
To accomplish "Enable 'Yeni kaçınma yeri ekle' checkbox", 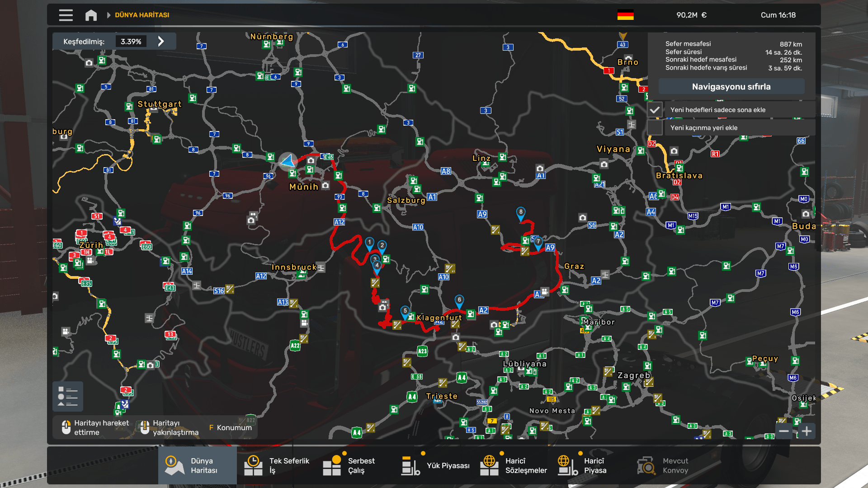I will point(655,127).
